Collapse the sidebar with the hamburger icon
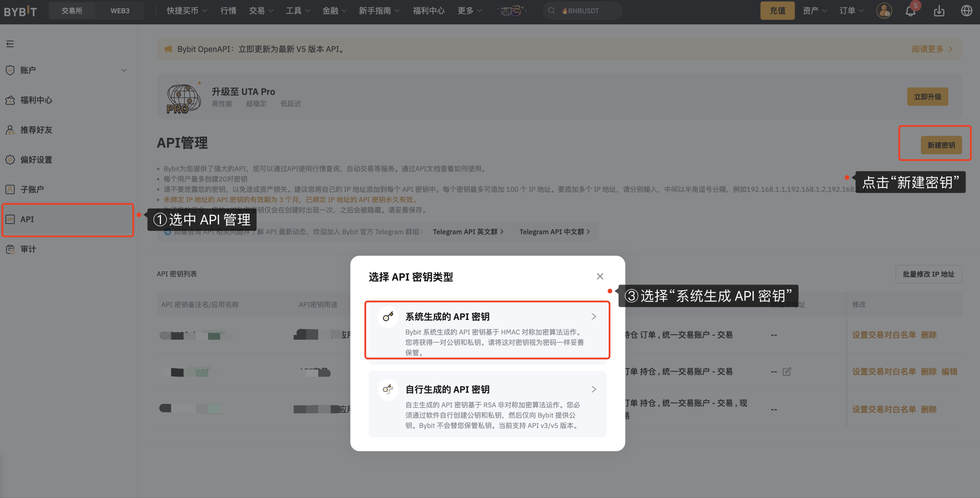The width and height of the screenshot is (980, 498). click(x=10, y=44)
